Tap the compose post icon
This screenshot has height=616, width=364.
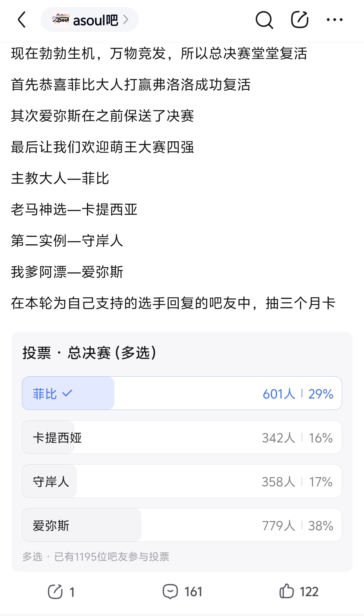(x=300, y=20)
